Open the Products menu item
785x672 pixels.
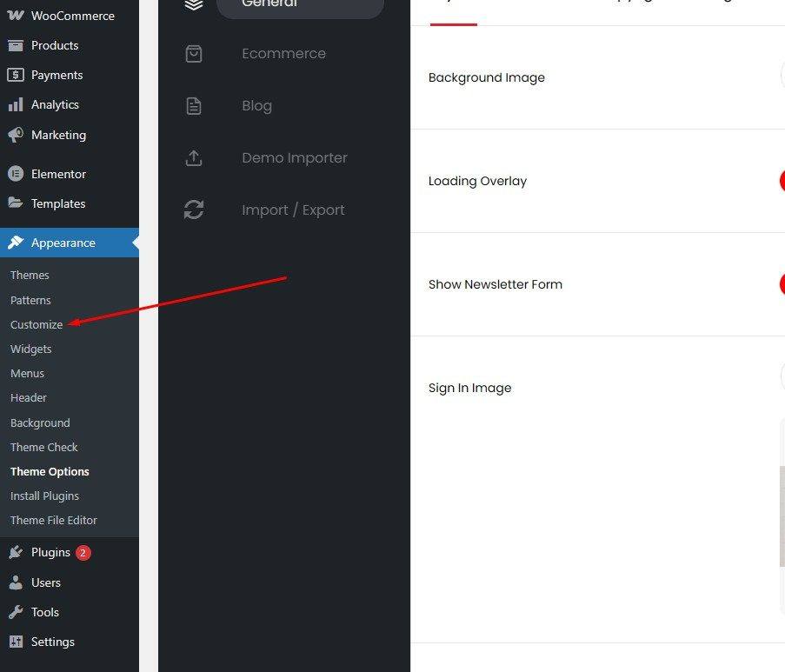pyautogui.click(x=55, y=45)
